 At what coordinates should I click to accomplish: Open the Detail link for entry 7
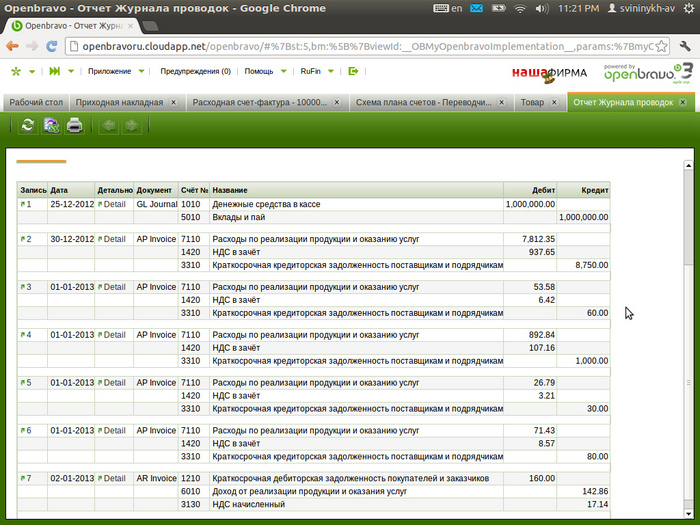[x=114, y=478]
